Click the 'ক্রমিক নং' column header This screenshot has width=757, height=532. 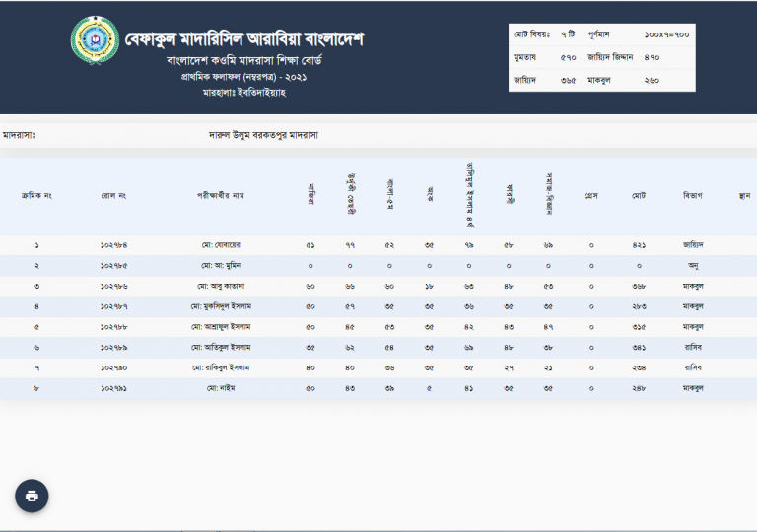[36, 196]
